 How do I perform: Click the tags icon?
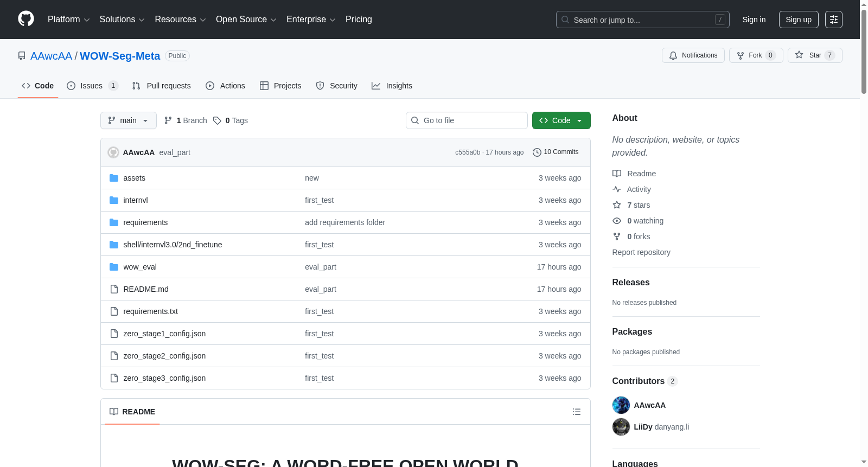tap(217, 120)
